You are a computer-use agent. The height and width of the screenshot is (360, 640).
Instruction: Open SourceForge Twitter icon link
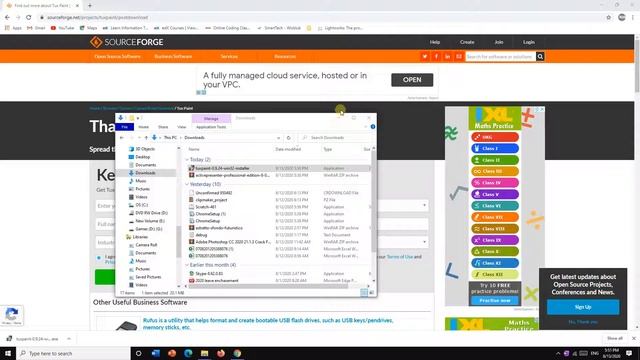424,56
